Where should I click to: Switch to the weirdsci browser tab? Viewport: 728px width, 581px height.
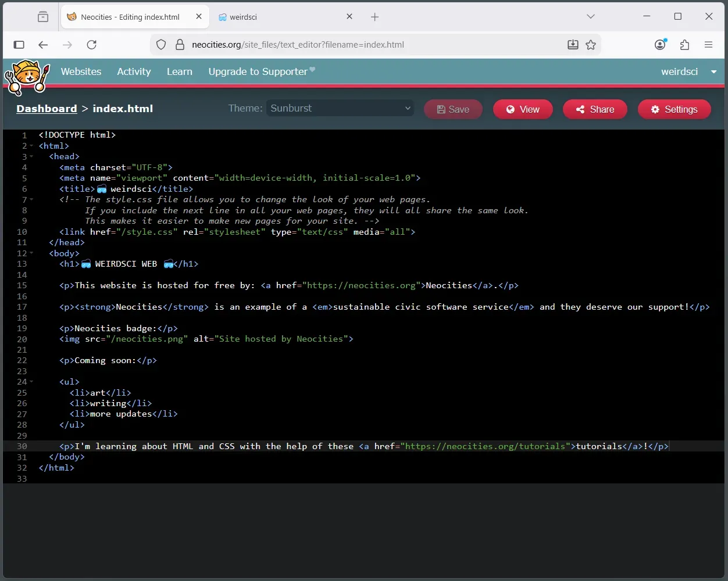tap(285, 17)
